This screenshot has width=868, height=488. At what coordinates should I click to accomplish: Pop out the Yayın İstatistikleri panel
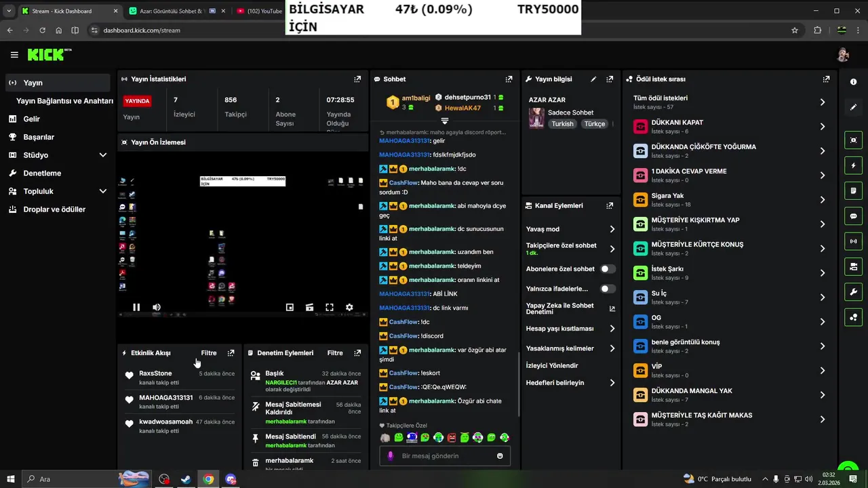[x=357, y=79]
